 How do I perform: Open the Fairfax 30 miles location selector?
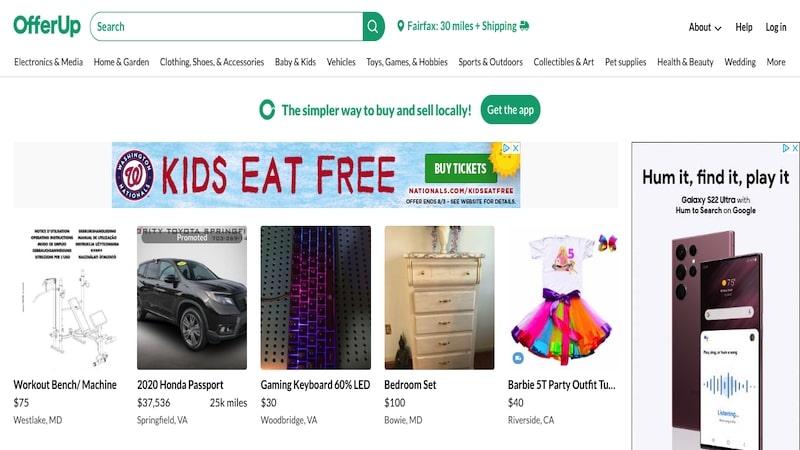[x=463, y=26]
